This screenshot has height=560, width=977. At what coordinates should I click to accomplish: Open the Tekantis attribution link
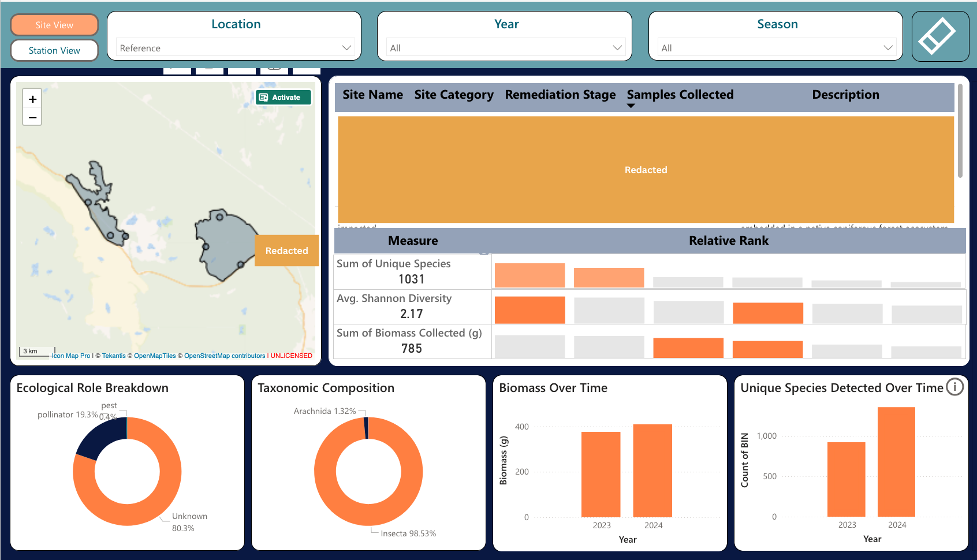(114, 356)
